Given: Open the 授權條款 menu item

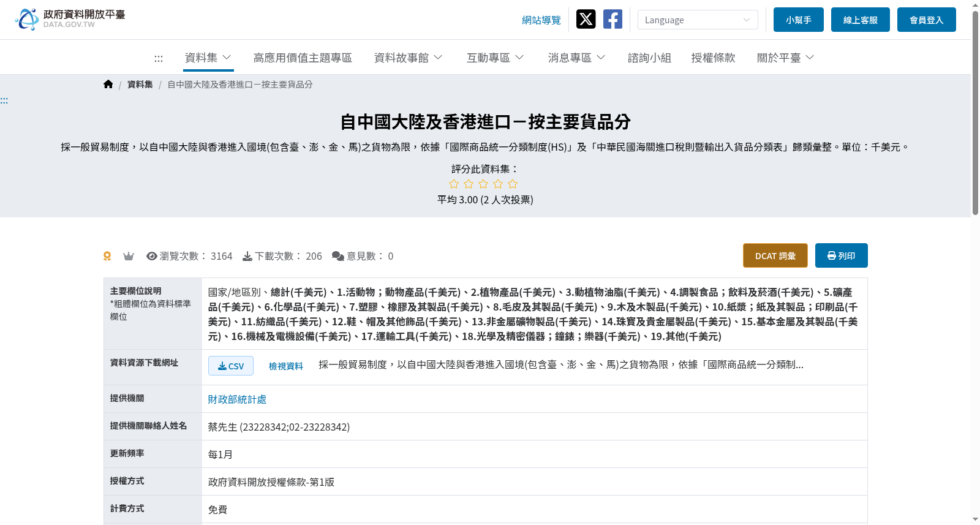Looking at the screenshot, I should (713, 58).
